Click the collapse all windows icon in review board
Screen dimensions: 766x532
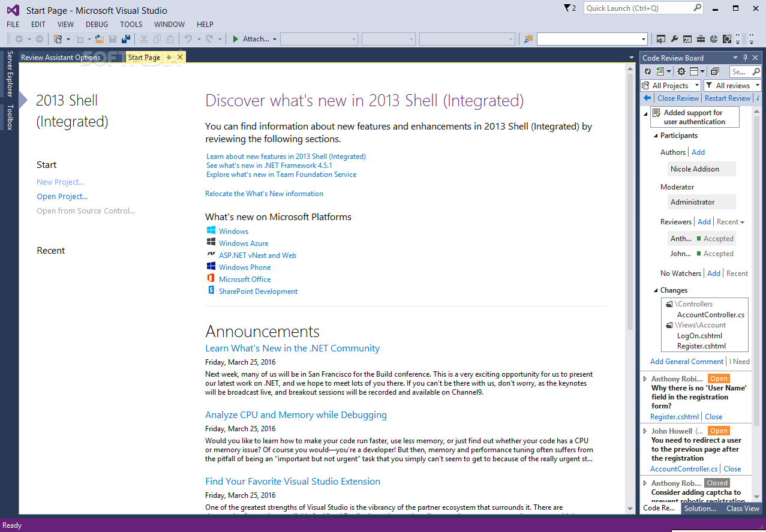tap(715, 71)
